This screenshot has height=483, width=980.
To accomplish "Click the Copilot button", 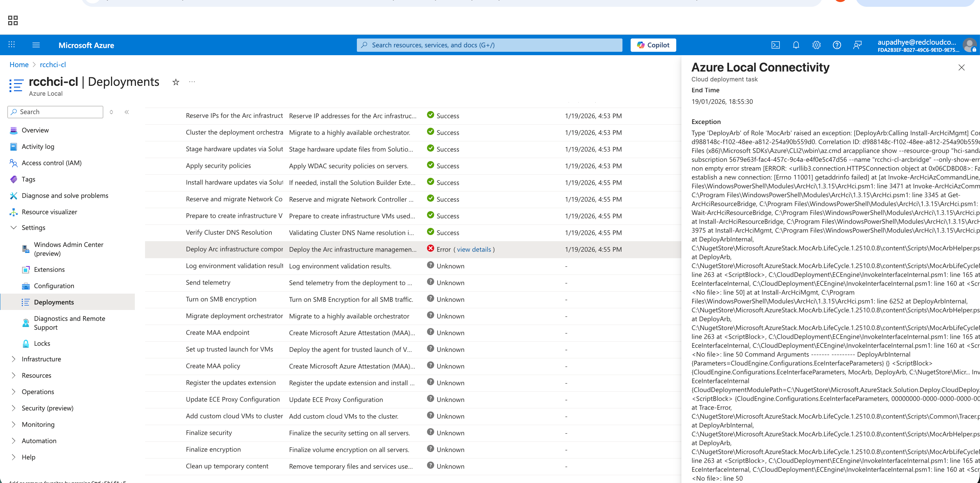I will pos(653,45).
